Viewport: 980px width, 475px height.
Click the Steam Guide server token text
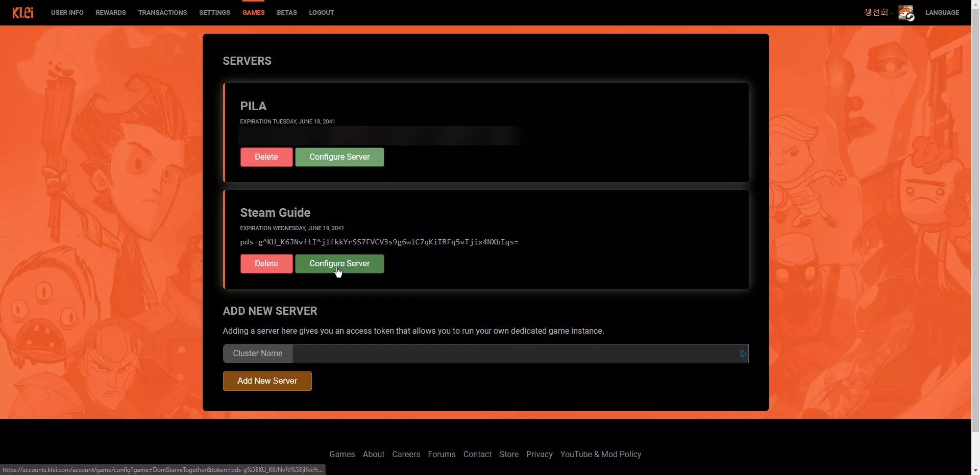click(x=379, y=242)
